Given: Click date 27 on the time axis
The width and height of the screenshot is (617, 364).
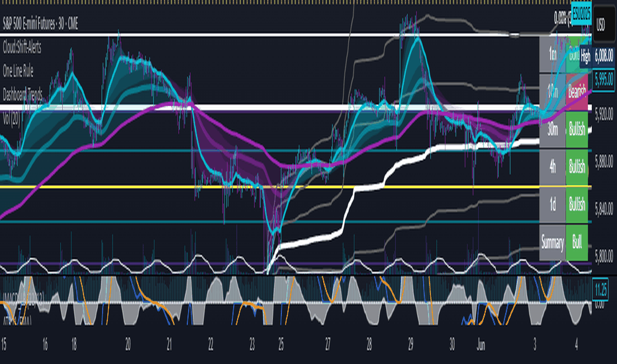Looking at the screenshot, I should click(328, 345).
